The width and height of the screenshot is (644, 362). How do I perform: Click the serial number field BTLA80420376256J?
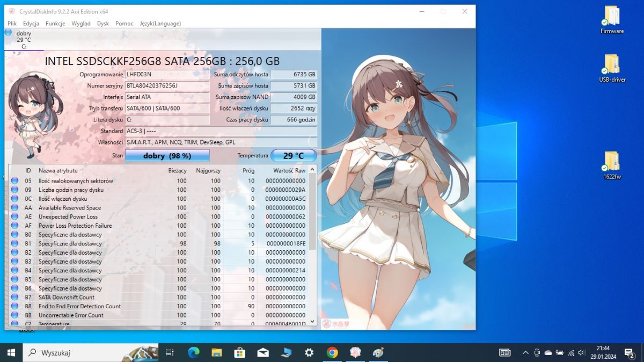[x=167, y=86]
